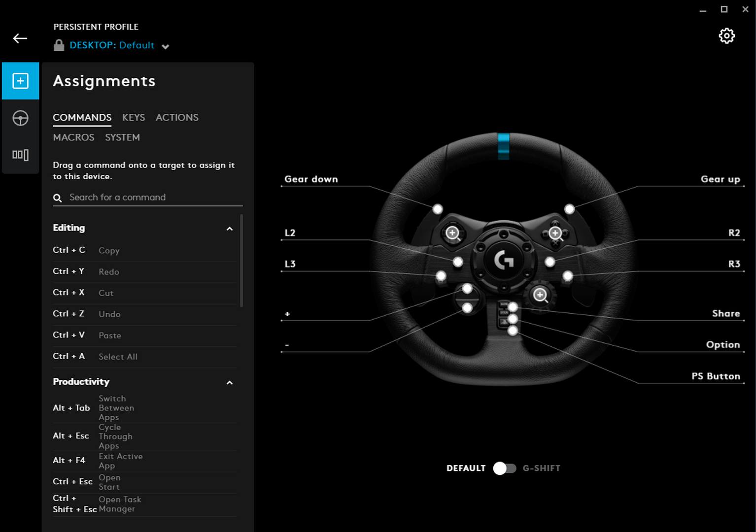Click the PS Button assignment label

(716, 376)
